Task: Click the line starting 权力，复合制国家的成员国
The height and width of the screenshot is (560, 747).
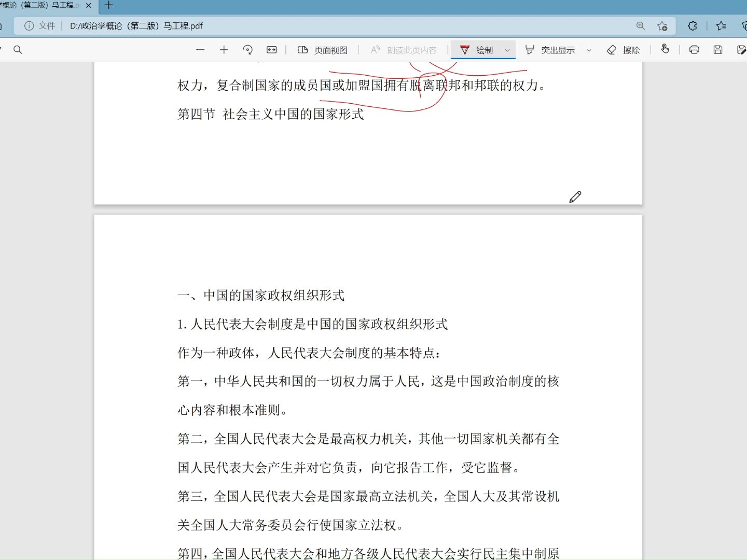Action: point(362,86)
